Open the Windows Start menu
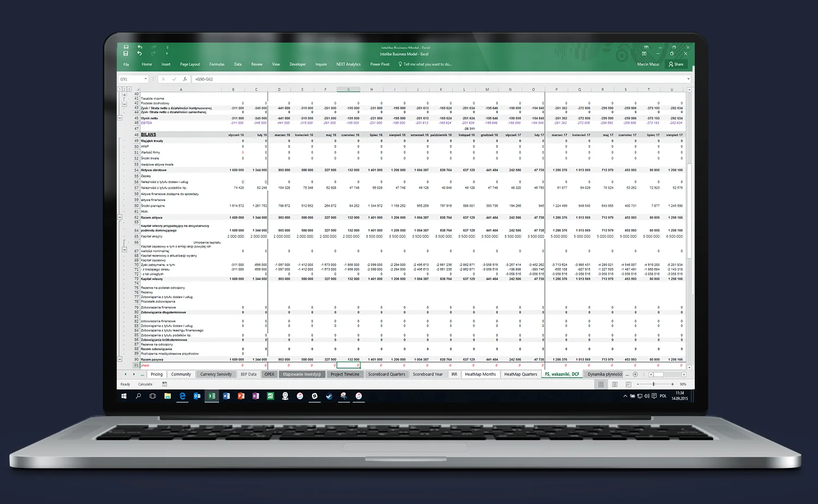Screen dimensions: 818x504 point(124,396)
